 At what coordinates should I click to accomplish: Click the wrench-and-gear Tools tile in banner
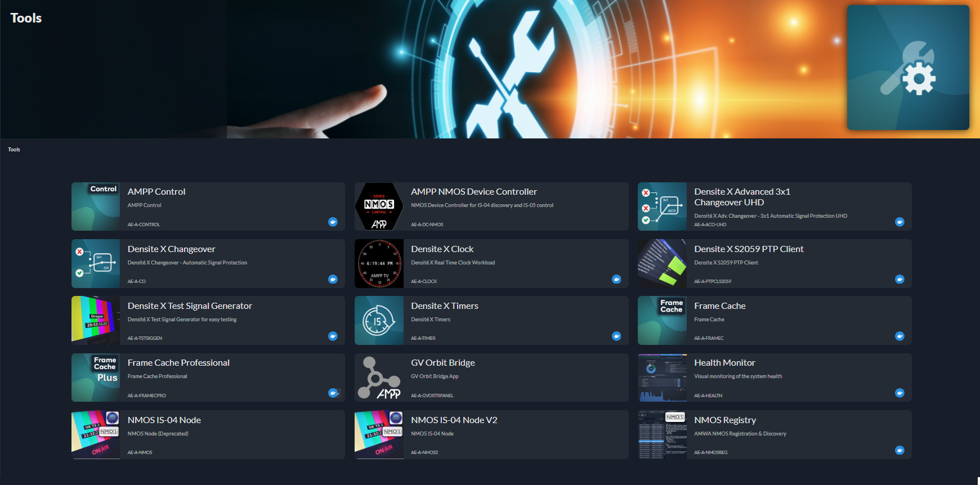pos(908,68)
